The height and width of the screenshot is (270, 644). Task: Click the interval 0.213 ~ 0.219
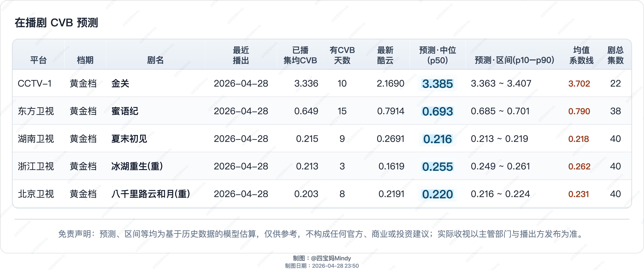tap(499, 139)
